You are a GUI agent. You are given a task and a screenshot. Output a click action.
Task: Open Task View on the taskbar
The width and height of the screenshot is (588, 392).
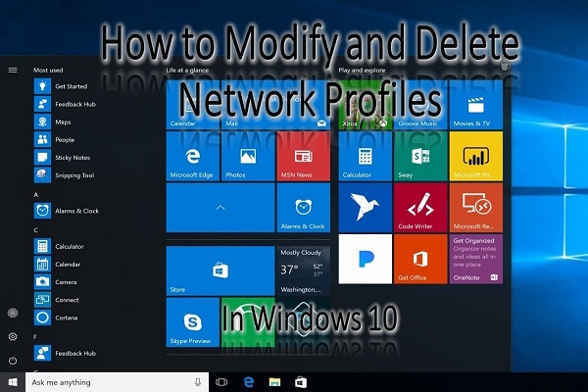point(221,382)
